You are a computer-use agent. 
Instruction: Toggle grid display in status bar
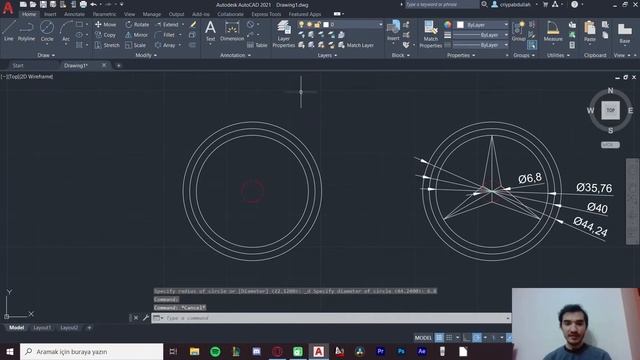[439, 338]
